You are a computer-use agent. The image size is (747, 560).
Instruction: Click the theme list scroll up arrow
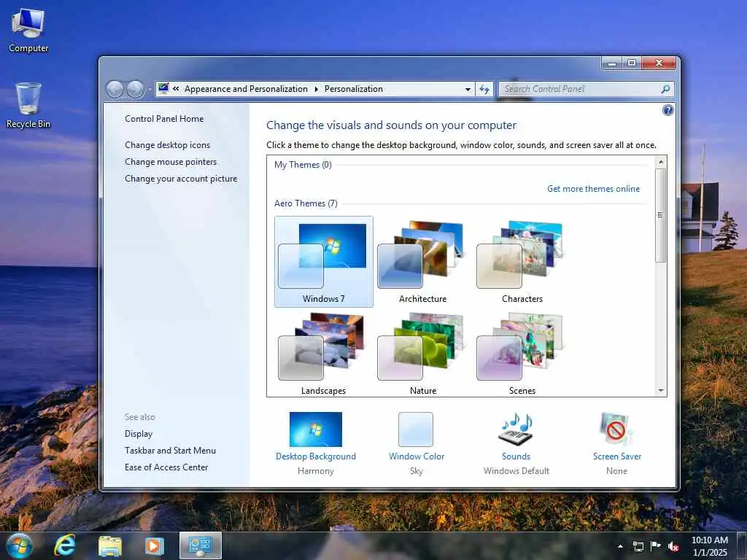[x=661, y=162]
